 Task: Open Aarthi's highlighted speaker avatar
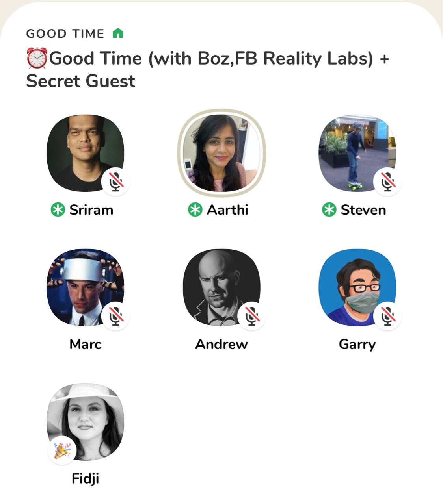[221, 153]
